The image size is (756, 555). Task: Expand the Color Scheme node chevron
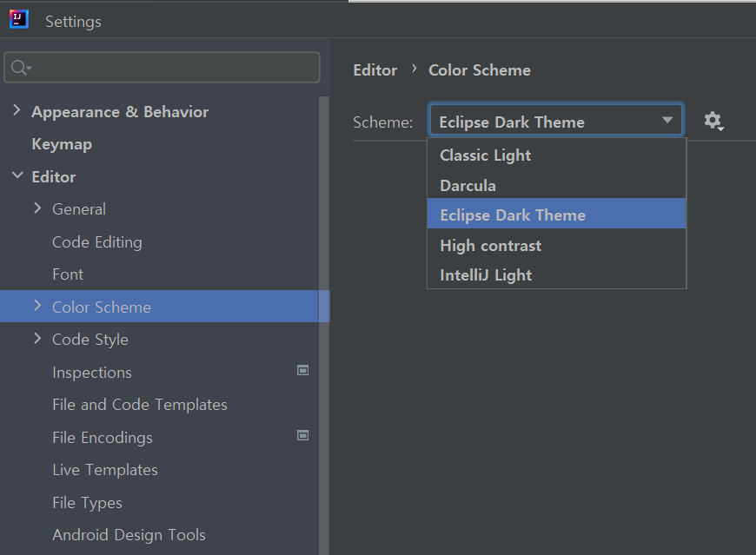[x=37, y=306]
